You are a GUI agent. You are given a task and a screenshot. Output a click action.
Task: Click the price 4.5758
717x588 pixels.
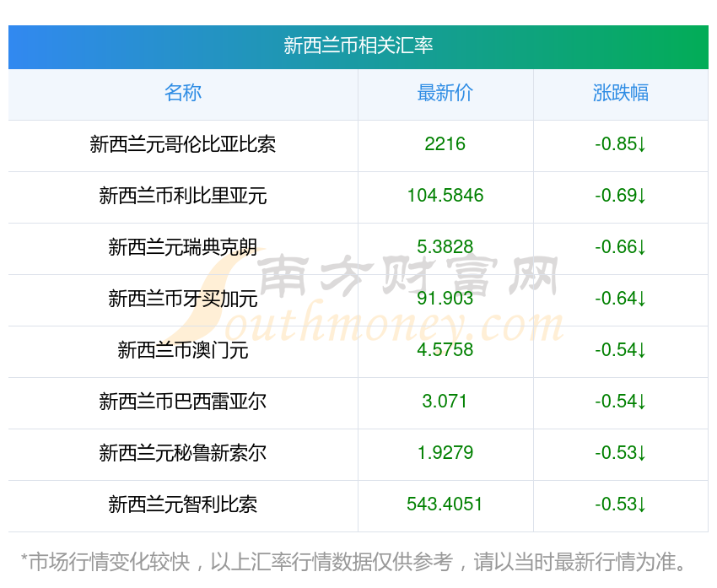tap(445, 350)
